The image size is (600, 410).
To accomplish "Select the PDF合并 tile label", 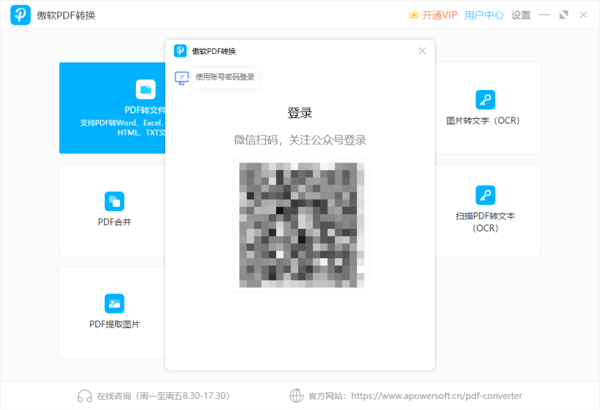I will click(x=114, y=222).
